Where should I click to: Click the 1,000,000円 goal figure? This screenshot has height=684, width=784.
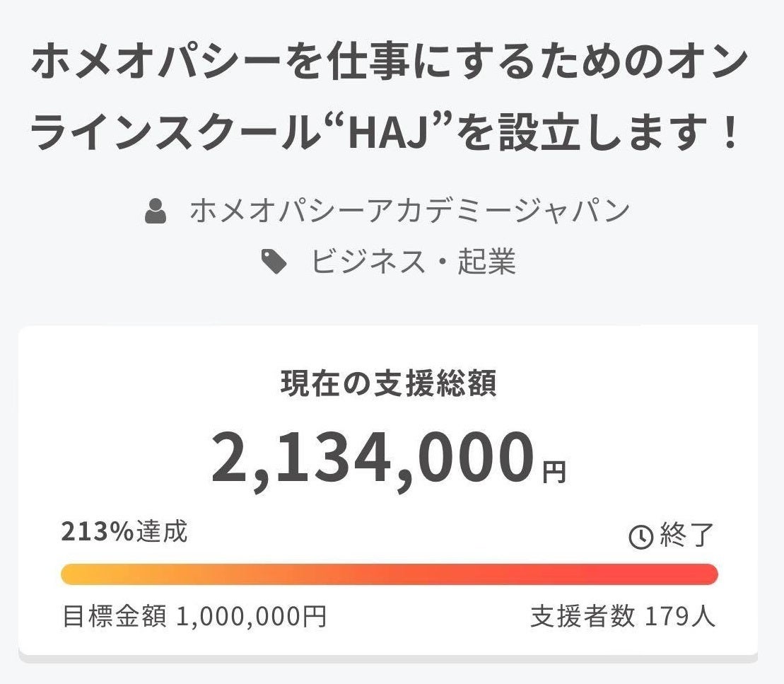[x=250, y=617]
